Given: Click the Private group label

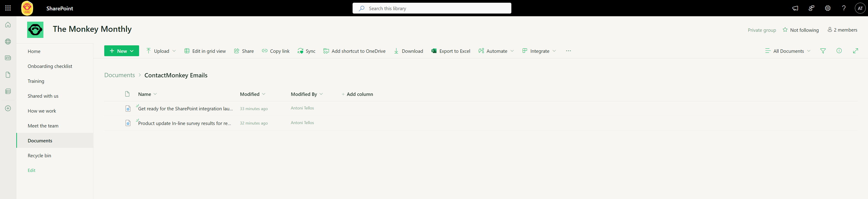Looking at the screenshot, I should click(762, 30).
